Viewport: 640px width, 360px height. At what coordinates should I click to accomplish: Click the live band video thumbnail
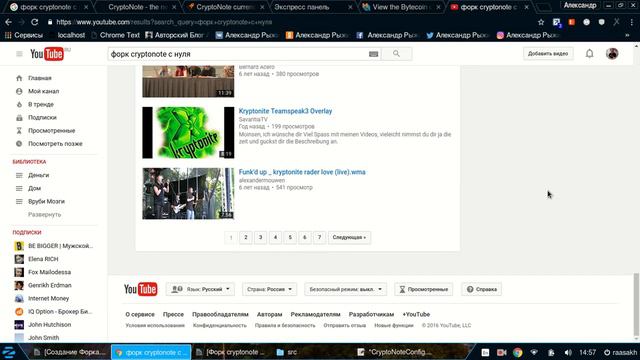click(x=188, y=193)
